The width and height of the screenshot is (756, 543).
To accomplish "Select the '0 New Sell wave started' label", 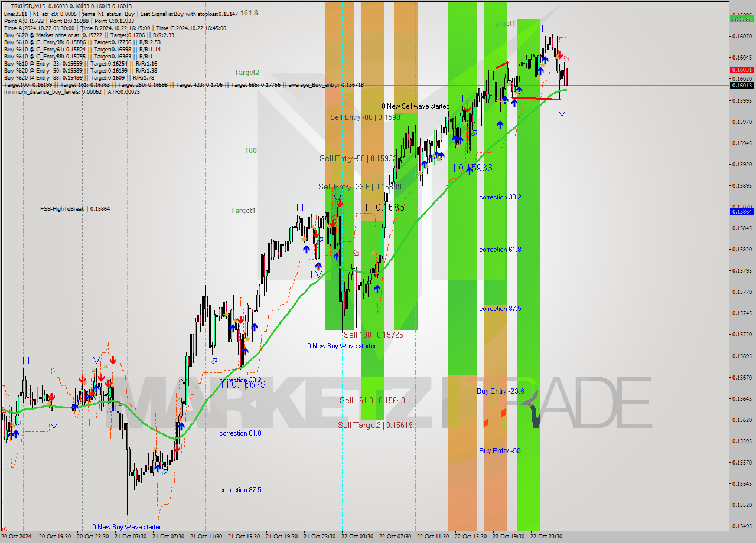I will click(415, 106).
